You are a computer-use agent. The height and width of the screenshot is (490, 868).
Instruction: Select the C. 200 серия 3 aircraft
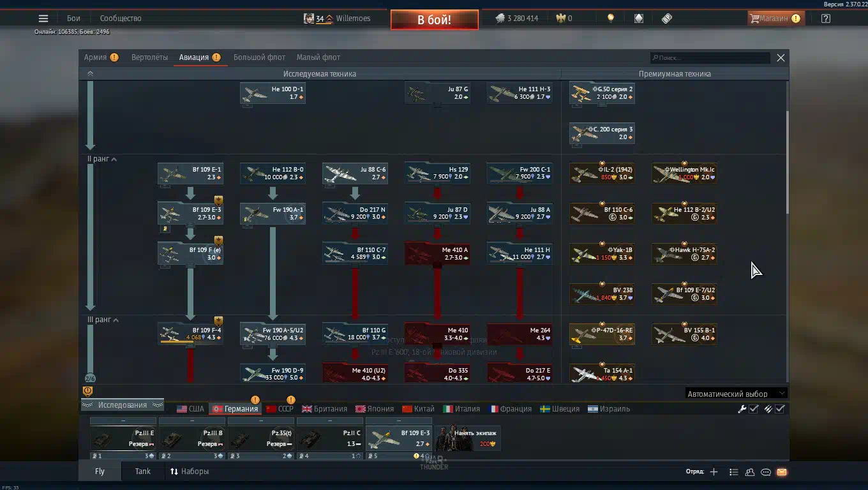coord(602,133)
